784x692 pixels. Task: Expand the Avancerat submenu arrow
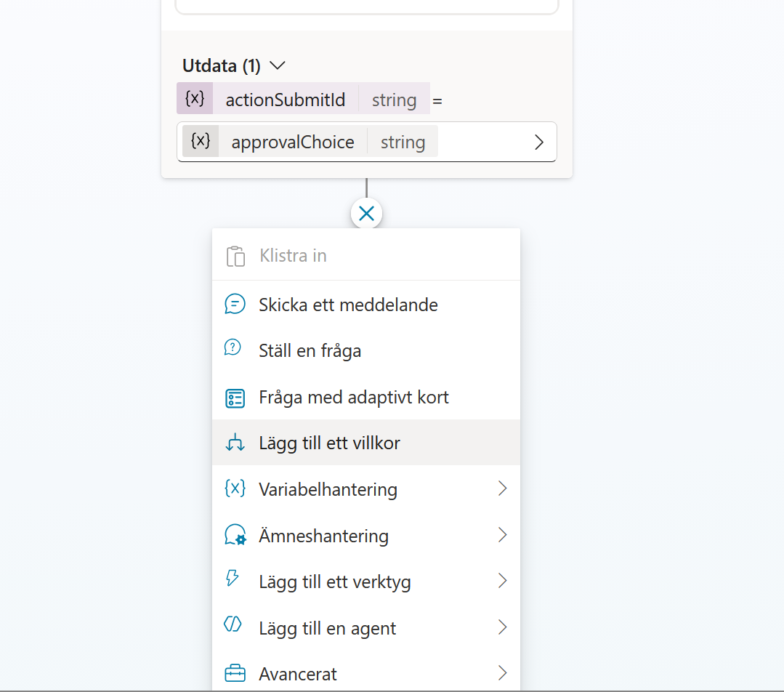[x=503, y=673]
